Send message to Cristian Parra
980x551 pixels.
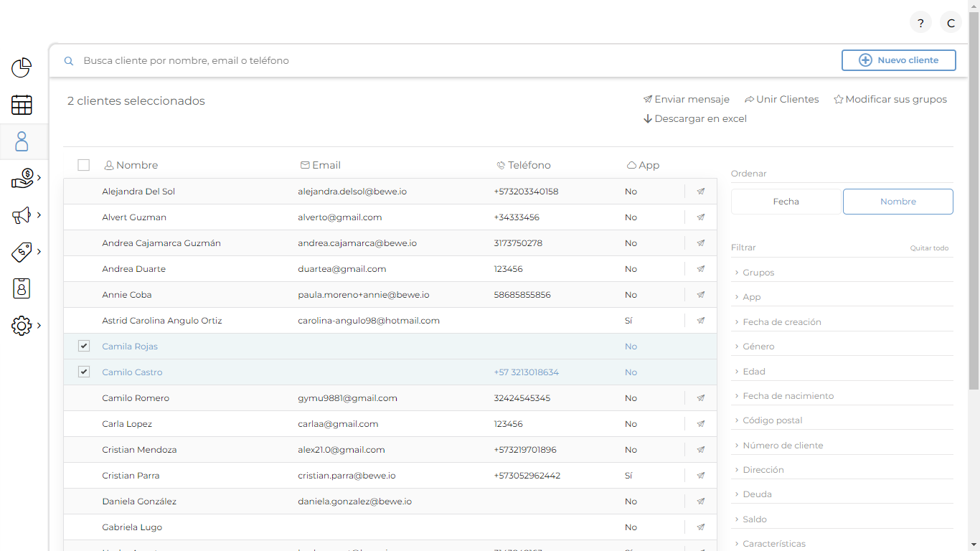tap(701, 476)
